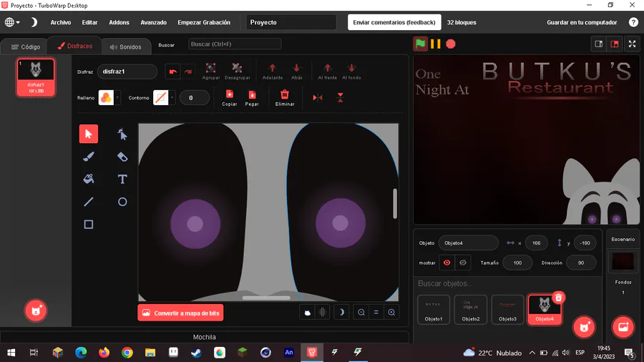644x362 pixels.
Task: Select the Text tool
Action: [x=122, y=179]
